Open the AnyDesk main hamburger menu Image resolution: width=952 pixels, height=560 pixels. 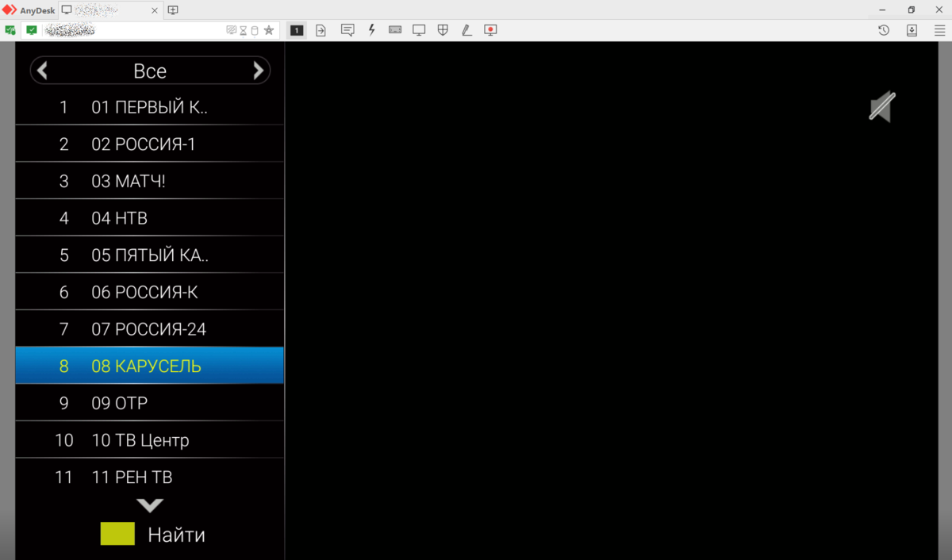click(939, 30)
